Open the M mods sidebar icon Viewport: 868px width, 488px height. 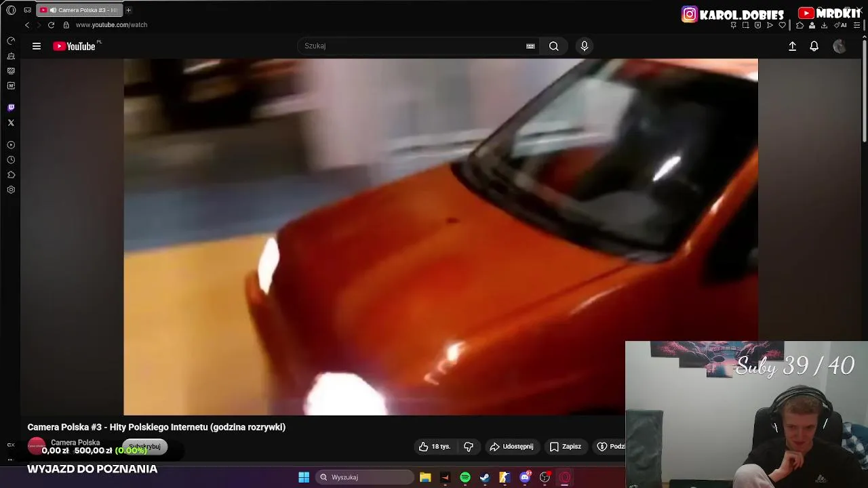click(11, 86)
